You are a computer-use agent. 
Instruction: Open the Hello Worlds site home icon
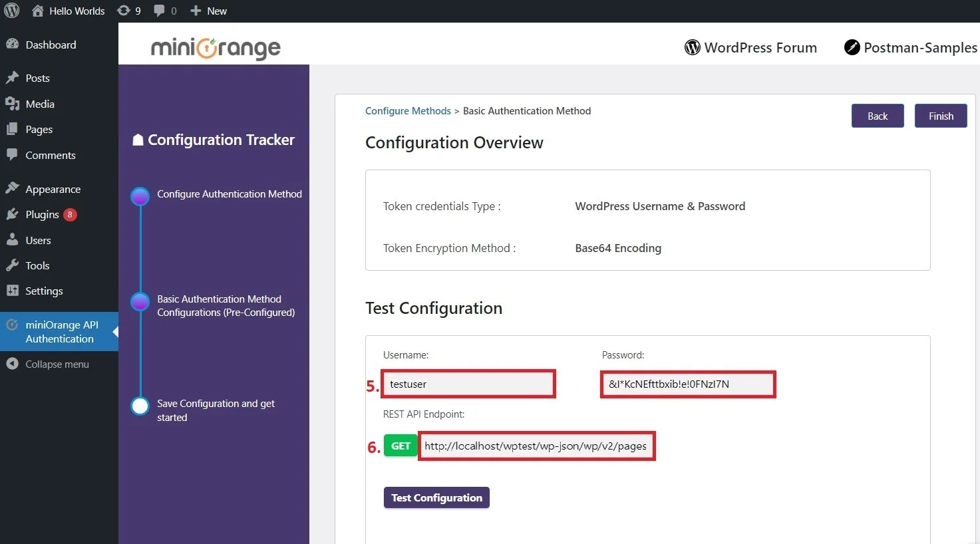[38, 11]
